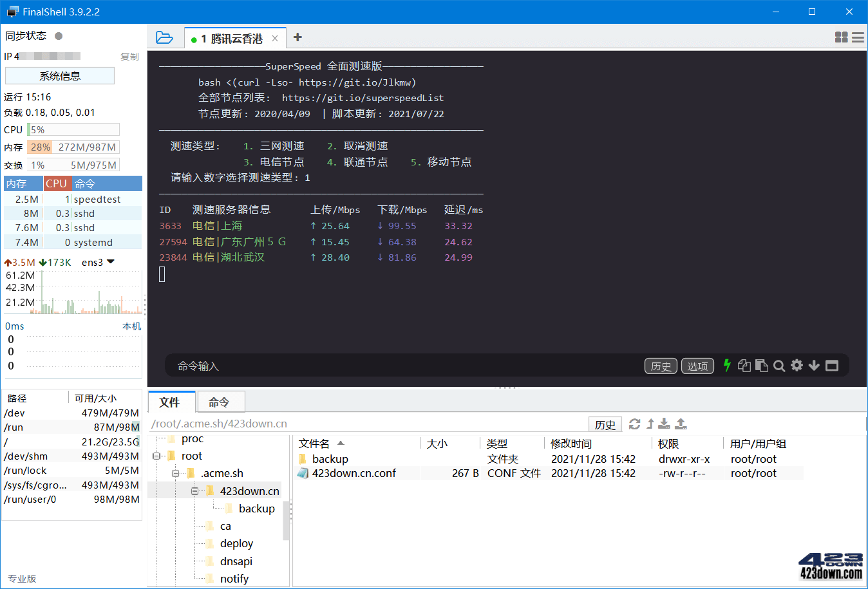
Task: Open terminal search with the magnifier icon
Action: (x=779, y=366)
